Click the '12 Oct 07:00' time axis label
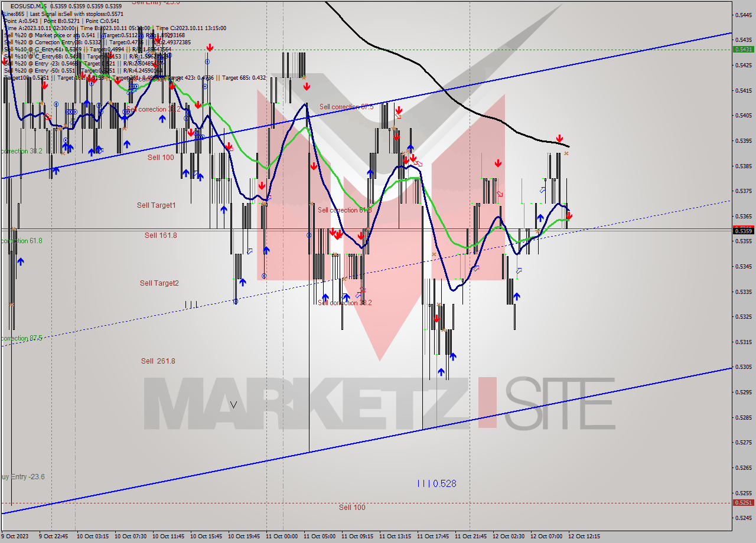 (x=546, y=537)
